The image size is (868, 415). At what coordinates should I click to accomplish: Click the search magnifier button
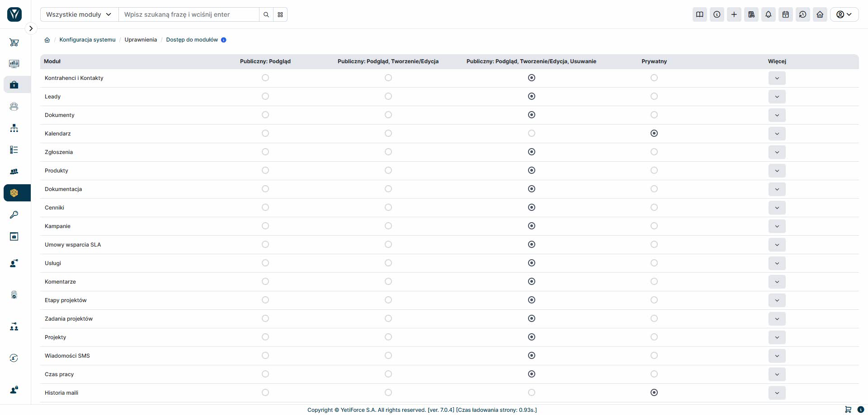pos(266,14)
